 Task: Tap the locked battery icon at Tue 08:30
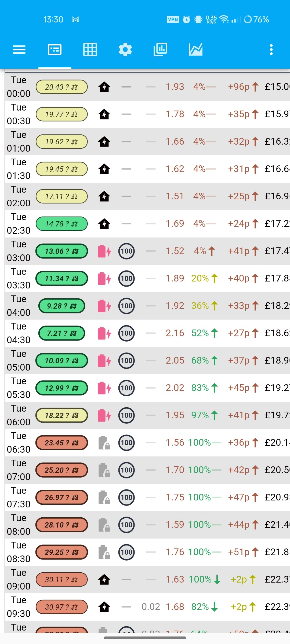104,552
